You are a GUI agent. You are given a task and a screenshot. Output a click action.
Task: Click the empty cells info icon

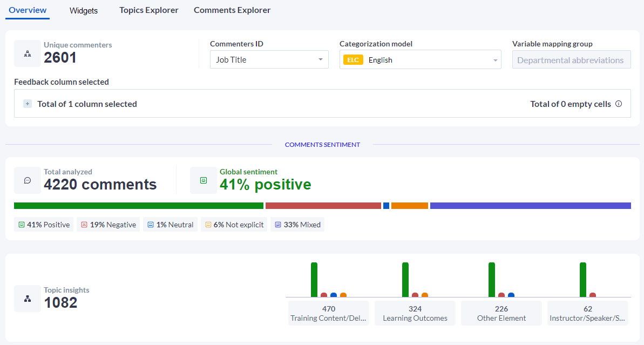point(619,104)
